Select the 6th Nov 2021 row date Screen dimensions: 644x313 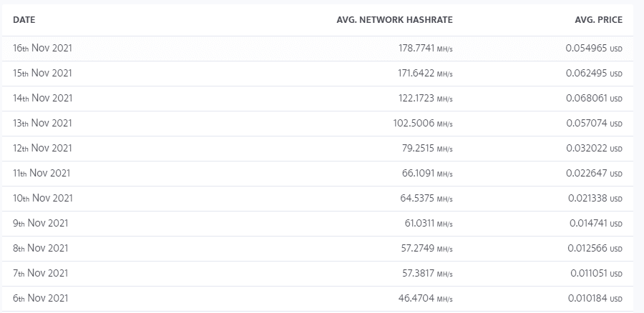[40, 298]
